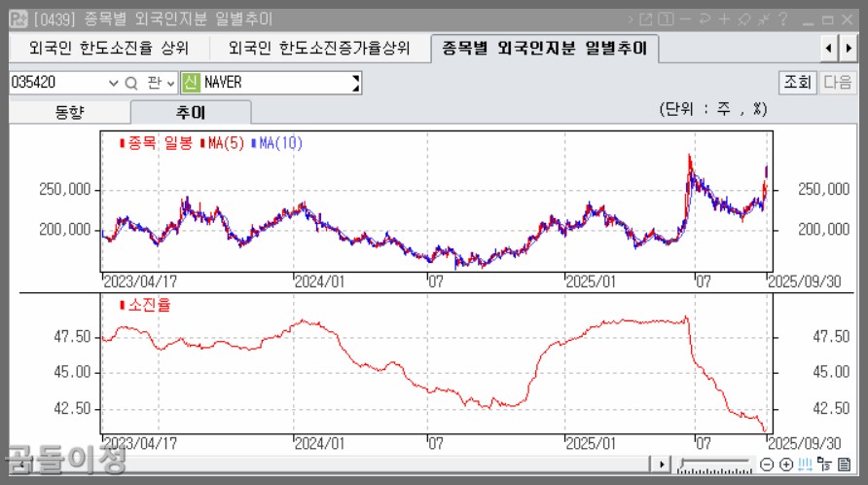The height and width of the screenshot is (485, 868).
Task: Click the 조회 query button
Action: 797,83
